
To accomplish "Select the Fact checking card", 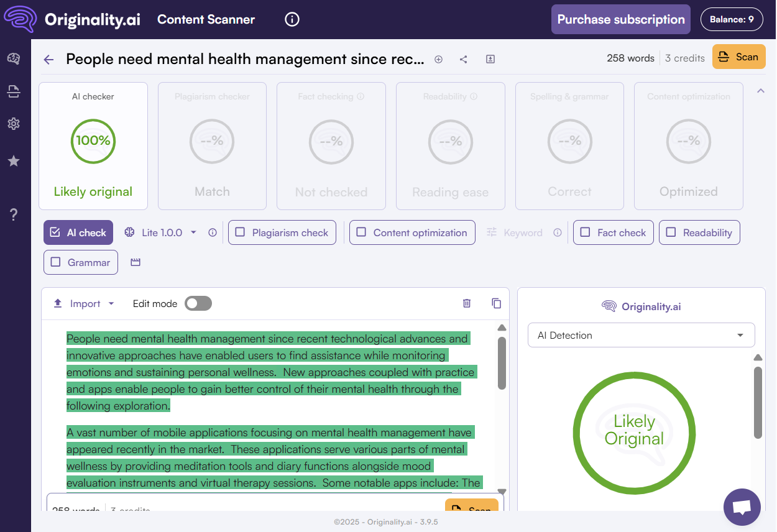I will [x=331, y=146].
